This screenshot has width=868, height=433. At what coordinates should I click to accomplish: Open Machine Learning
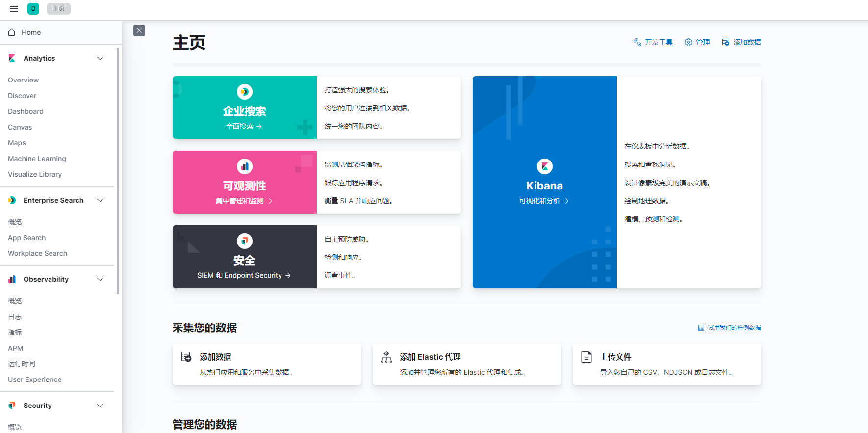[x=37, y=159]
